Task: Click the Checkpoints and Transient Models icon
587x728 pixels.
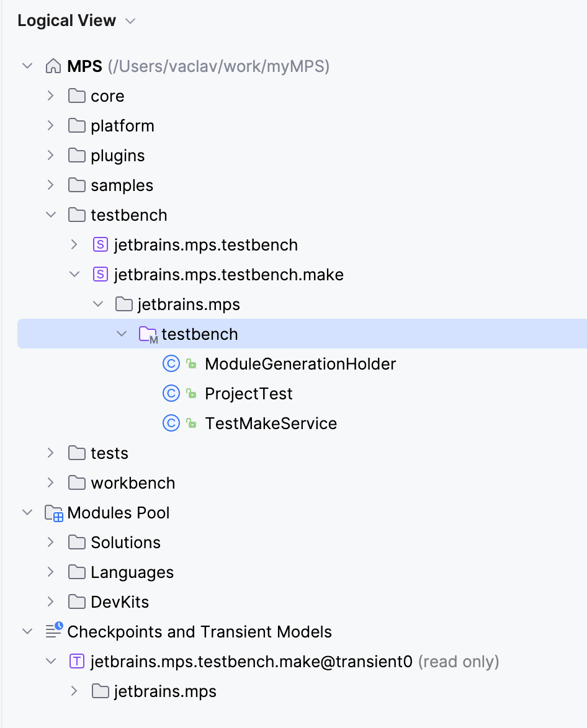Action: [x=54, y=632]
